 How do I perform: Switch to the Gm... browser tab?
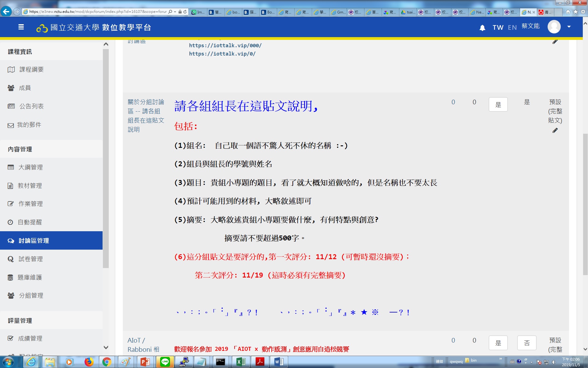tap(338, 12)
